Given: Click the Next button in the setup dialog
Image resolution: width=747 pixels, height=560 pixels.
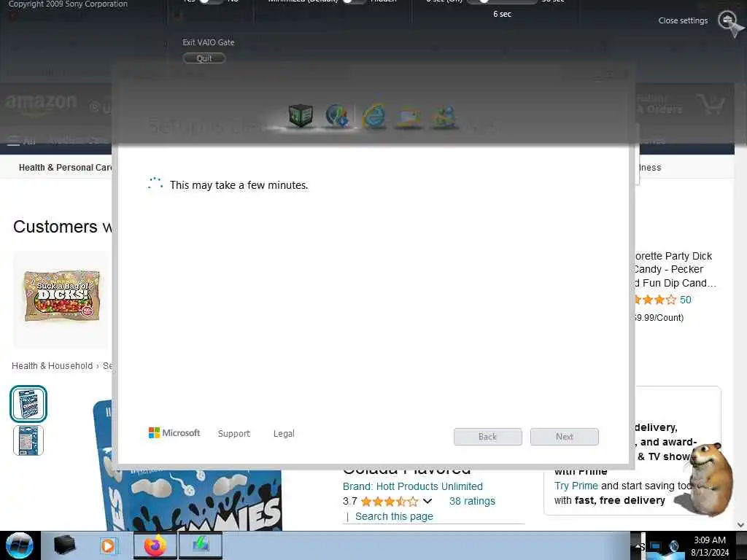Looking at the screenshot, I should [565, 437].
